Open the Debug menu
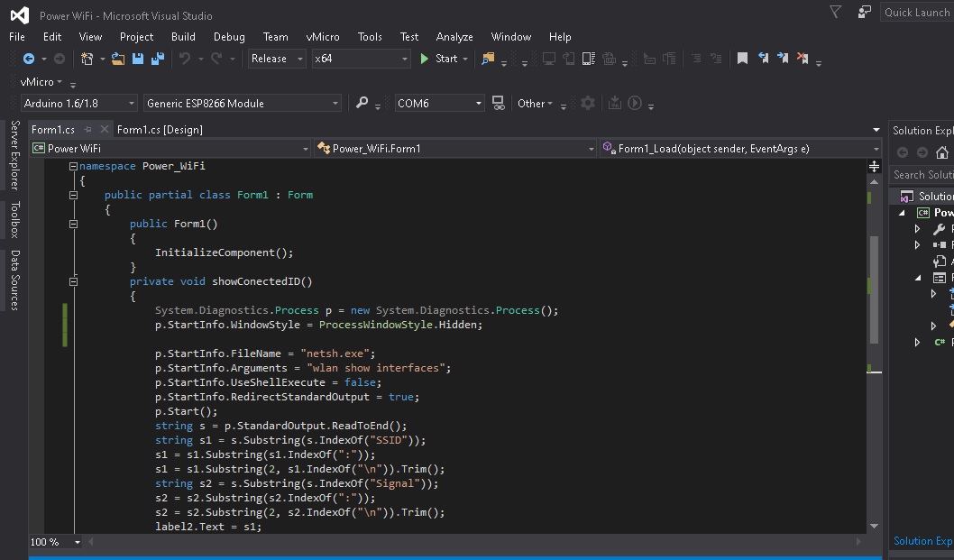Screen dimensions: 954x560 coord(229,37)
